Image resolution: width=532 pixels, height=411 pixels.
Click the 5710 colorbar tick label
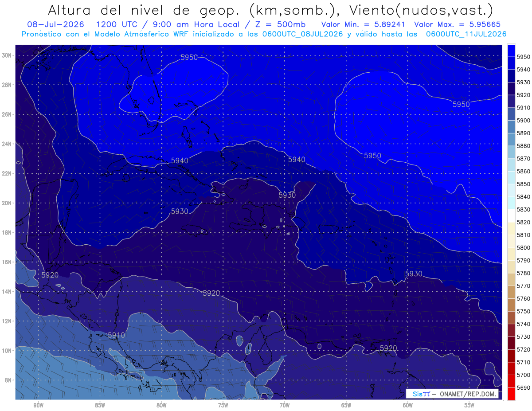point(523,362)
